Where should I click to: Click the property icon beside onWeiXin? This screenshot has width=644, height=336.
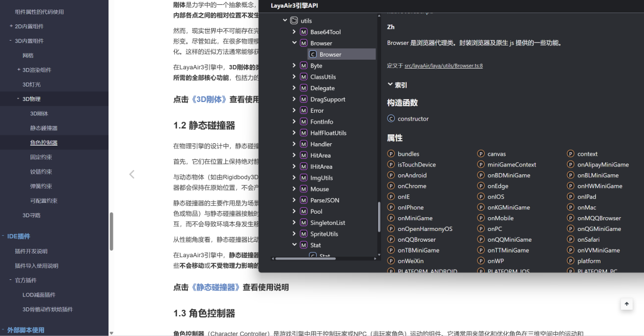391,261
